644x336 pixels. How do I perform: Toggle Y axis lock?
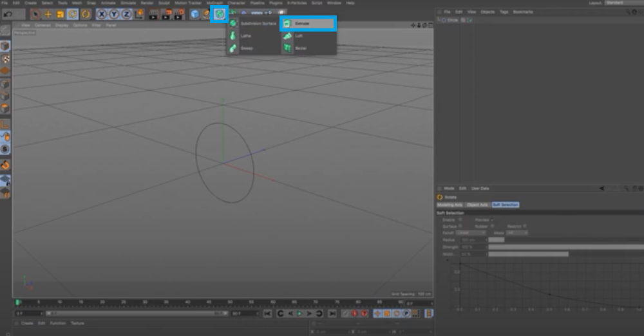pyautogui.click(x=114, y=14)
